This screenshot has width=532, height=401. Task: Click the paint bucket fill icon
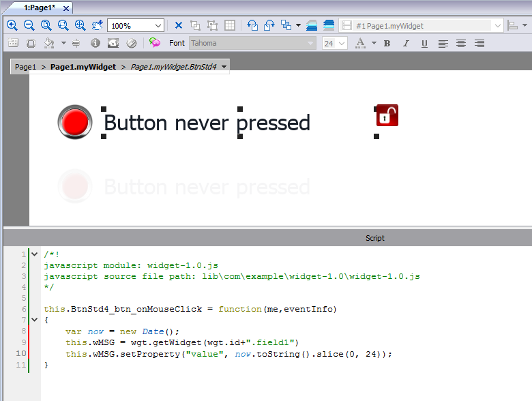click(49, 43)
